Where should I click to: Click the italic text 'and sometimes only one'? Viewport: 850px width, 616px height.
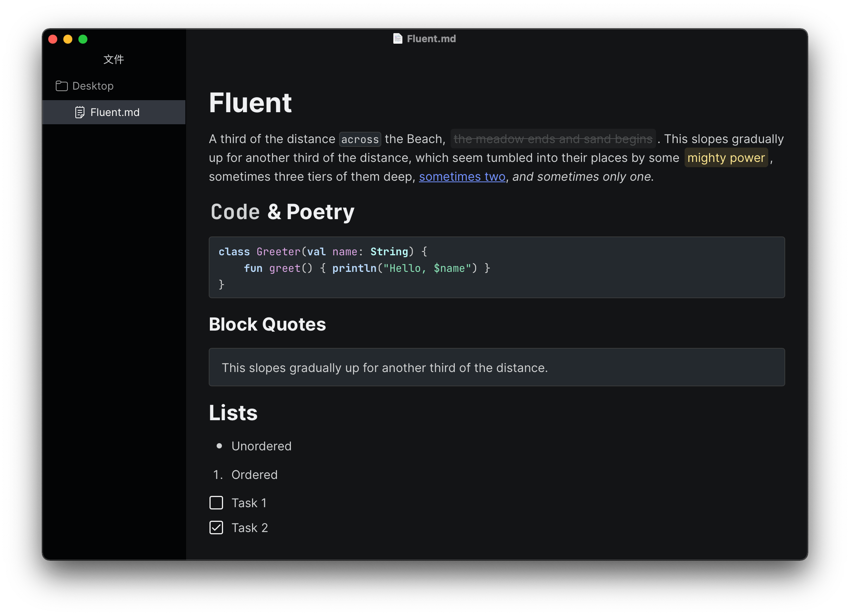tap(582, 177)
